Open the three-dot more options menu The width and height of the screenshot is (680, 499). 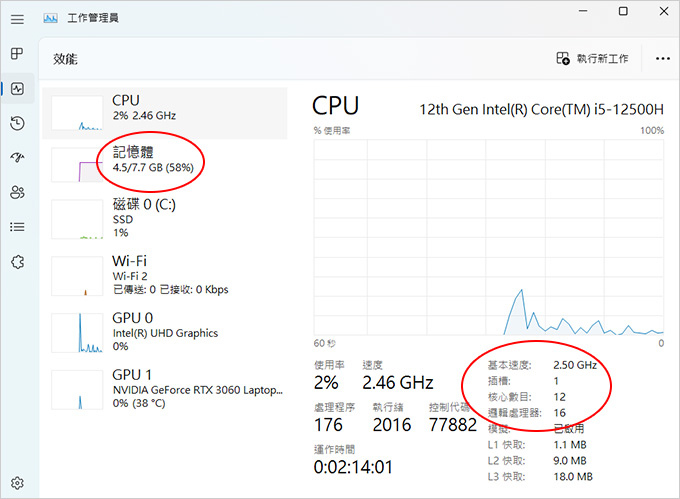(x=663, y=59)
